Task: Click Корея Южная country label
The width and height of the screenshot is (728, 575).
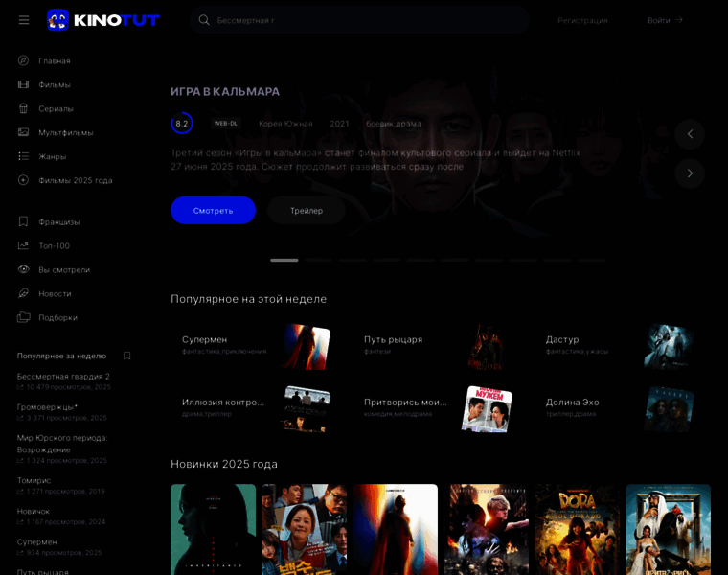Action: pos(285,124)
